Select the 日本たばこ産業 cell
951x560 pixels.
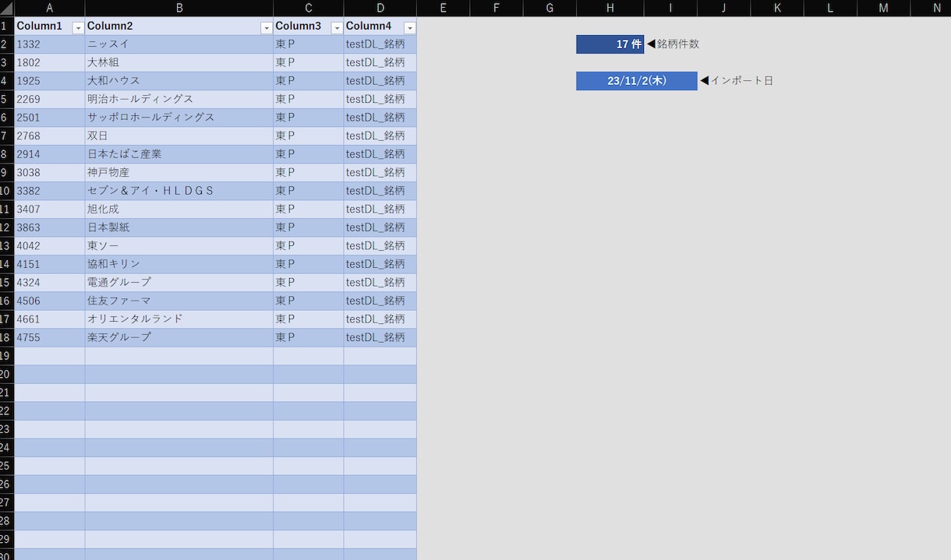(179, 154)
